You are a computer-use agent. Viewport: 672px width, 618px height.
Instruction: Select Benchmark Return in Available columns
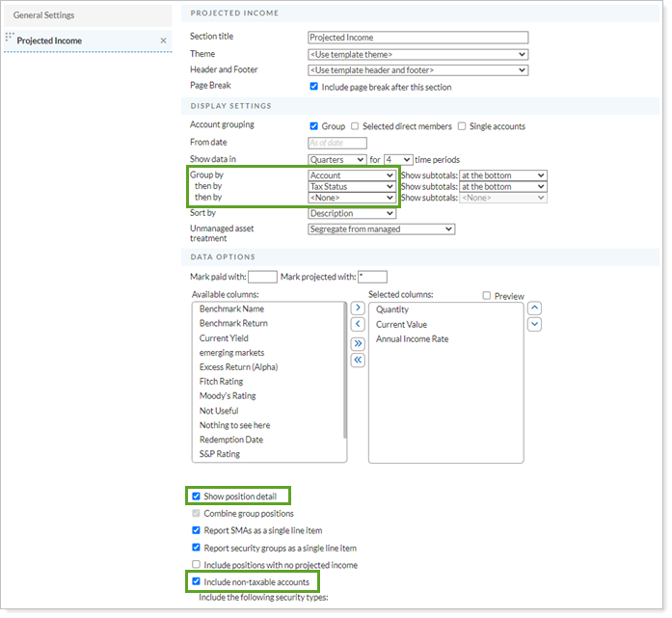(233, 324)
